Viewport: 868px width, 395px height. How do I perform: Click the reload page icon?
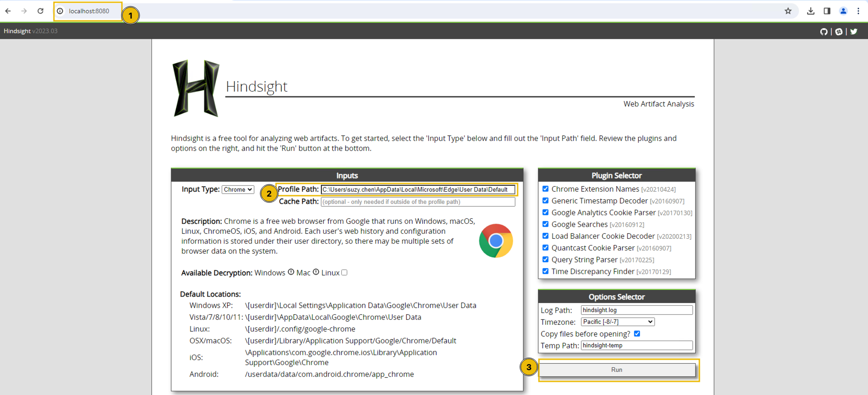click(x=40, y=11)
